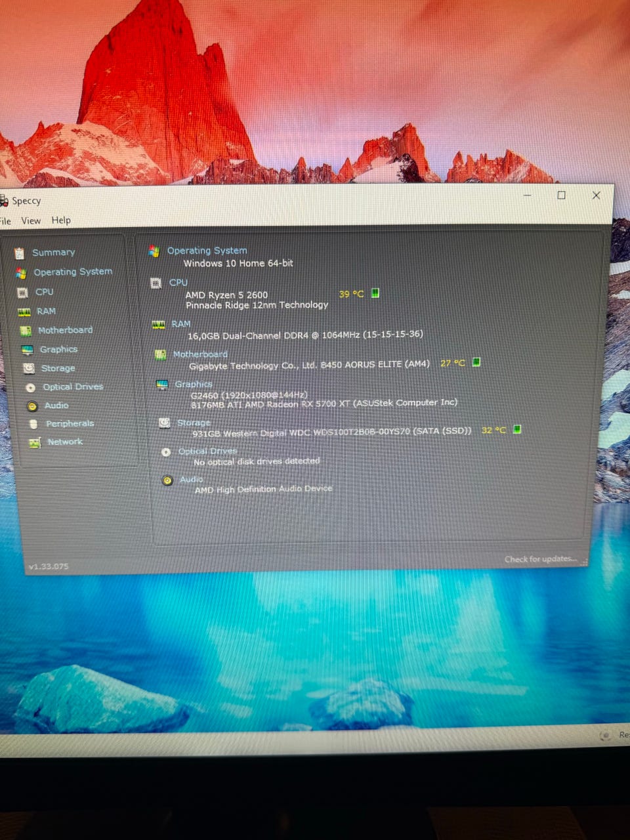Open the CPU heading link in summary
This screenshot has width=630, height=840.
pyautogui.click(x=178, y=282)
